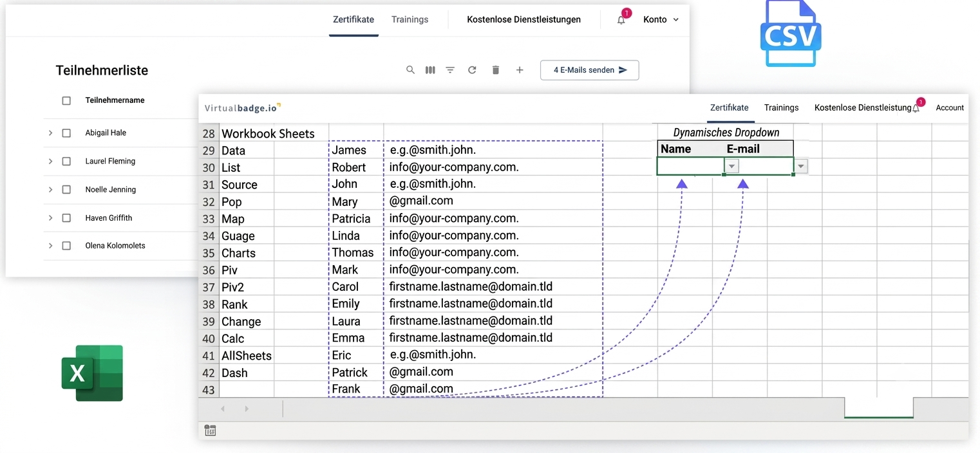Expand the Olena Kolomolets row
Image resolution: width=980 pixels, height=453 pixels.
[x=50, y=246]
